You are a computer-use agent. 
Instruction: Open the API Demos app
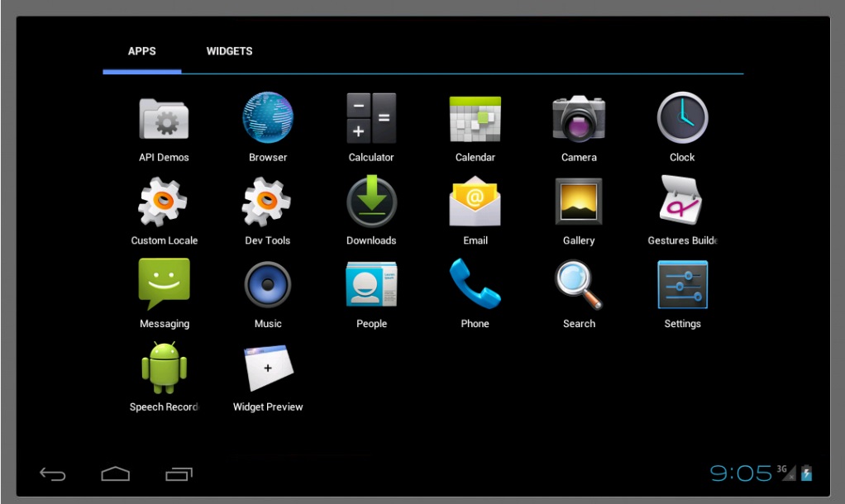pos(164,118)
